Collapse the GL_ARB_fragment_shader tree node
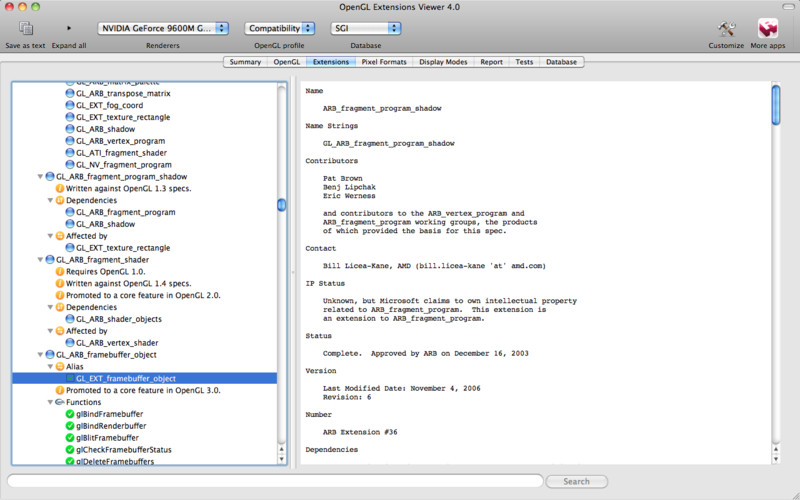The height and width of the screenshot is (500, 800). coord(40,260)
